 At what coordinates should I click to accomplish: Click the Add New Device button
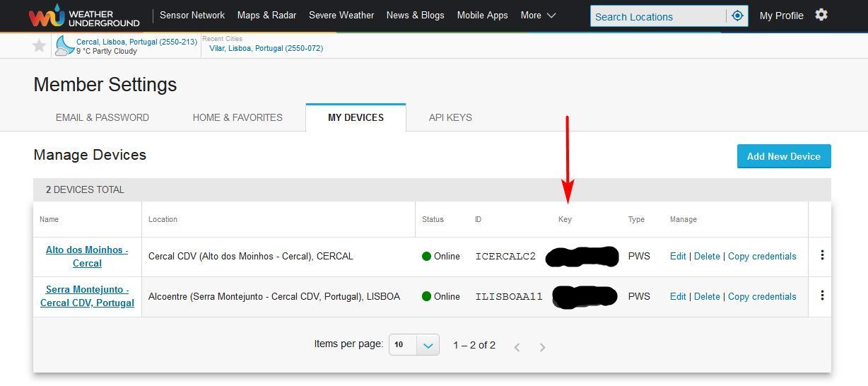pos(783,156)
